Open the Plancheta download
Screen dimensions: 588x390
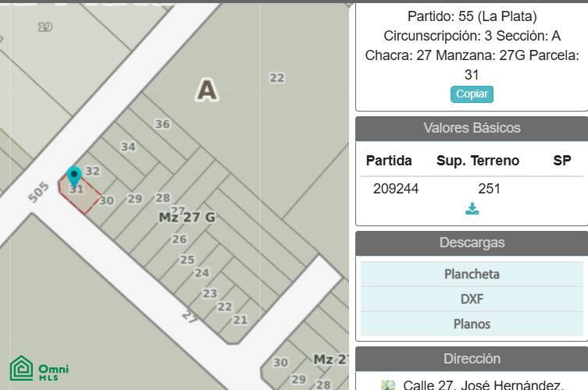click(472, 275)
